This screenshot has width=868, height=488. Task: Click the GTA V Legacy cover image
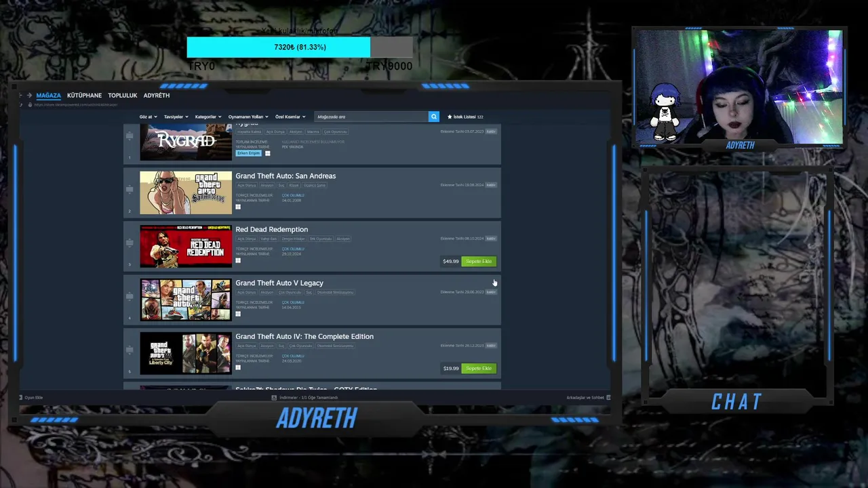186,300
